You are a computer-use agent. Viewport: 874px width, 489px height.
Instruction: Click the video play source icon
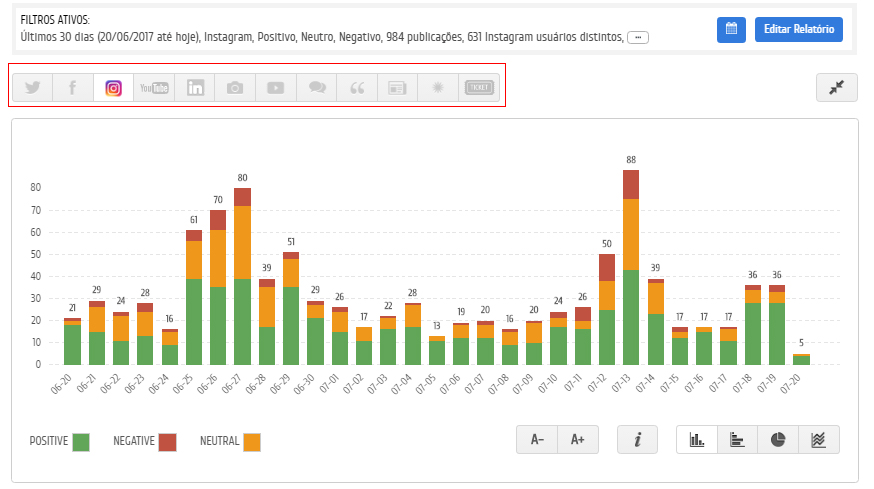pos(276,88)
